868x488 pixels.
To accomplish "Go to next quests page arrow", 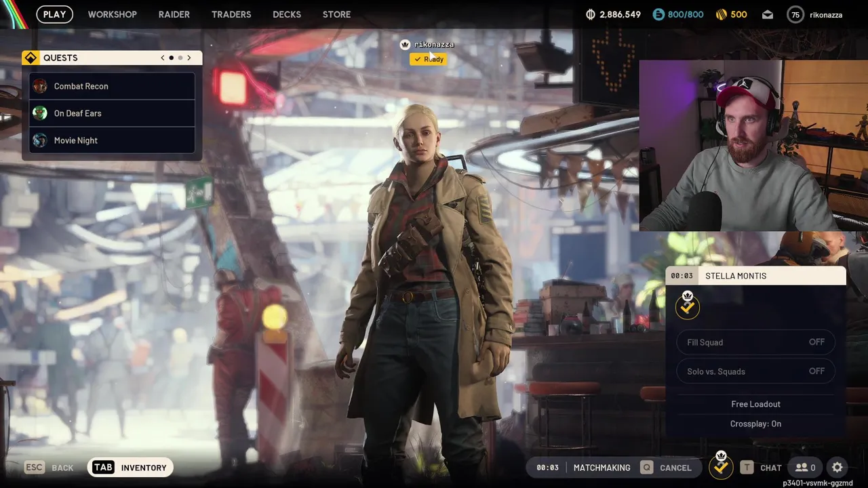I will click(x=189, y=58).
